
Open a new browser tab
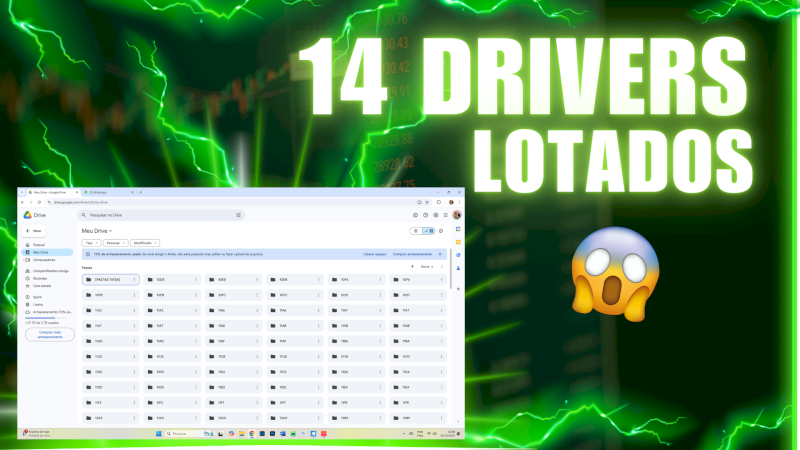pyautogui.click(x=141, y=192)
